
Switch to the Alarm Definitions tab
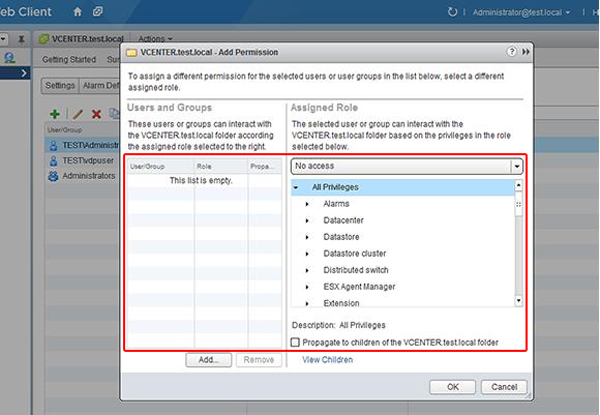[100, 85]
